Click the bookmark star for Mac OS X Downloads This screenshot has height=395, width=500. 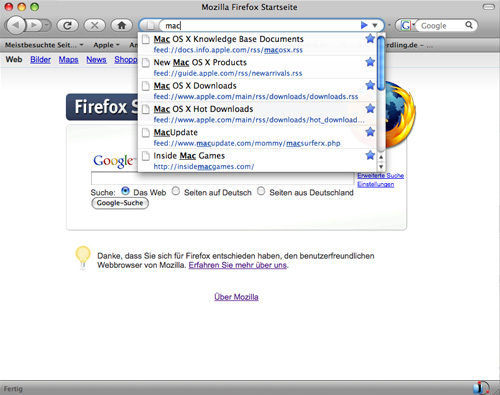click(370, 85)
